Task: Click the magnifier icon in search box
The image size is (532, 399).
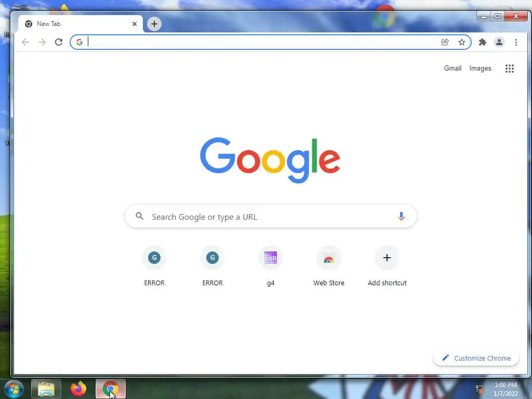Action: [x=139, y=216]
